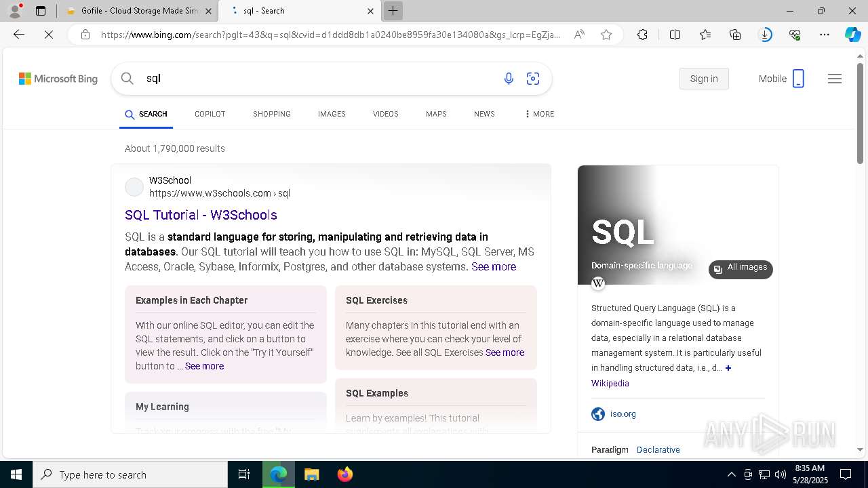Show Downloads panel

[x=765, y=35]
